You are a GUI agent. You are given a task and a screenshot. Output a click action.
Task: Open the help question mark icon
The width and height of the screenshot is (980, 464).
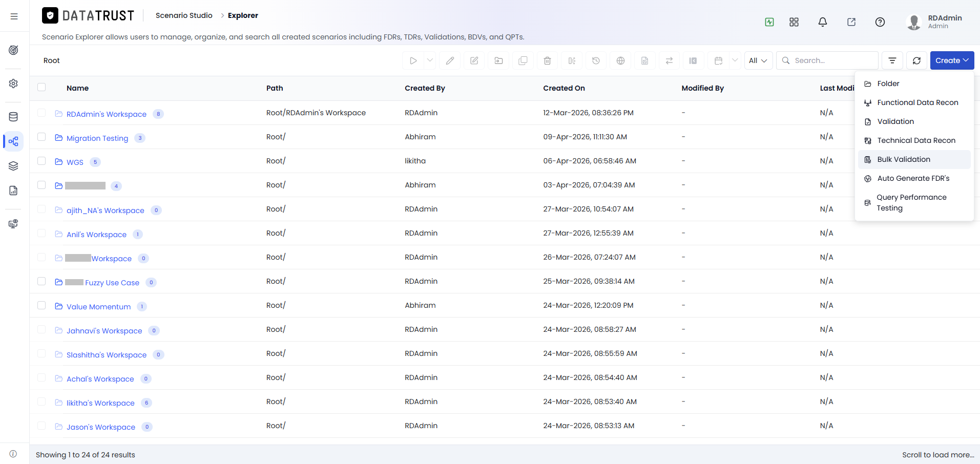click(880, 22)
